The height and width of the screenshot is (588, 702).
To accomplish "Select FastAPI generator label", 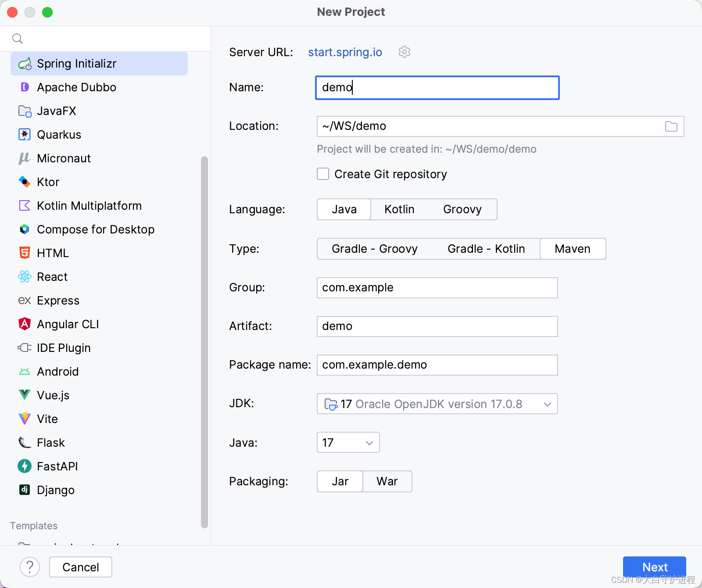I will click(x=57, y=466).
